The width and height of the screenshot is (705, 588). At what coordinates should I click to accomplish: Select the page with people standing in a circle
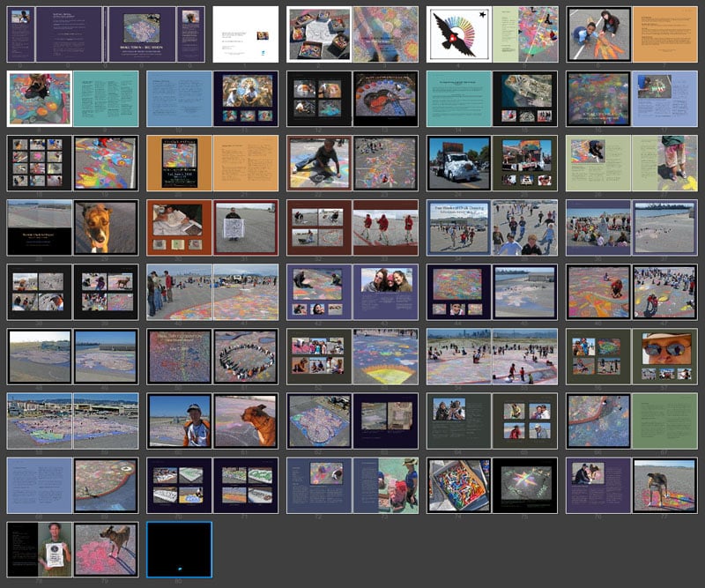pos(246,357)
